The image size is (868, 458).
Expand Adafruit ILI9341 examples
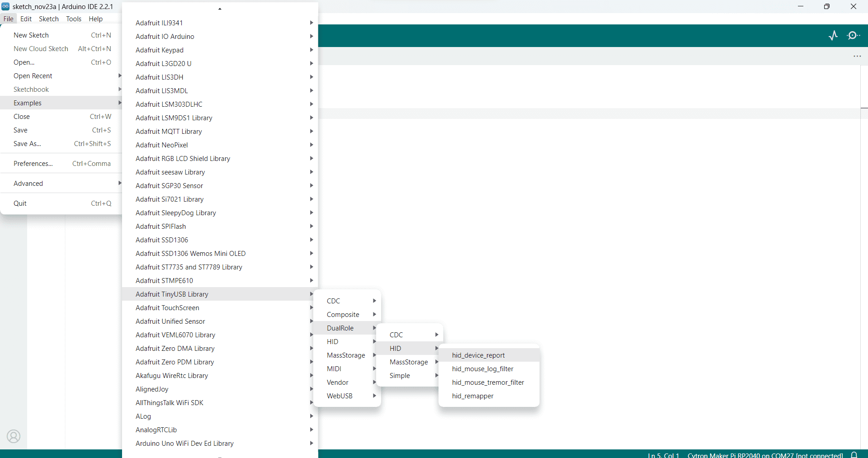point(220,23)
